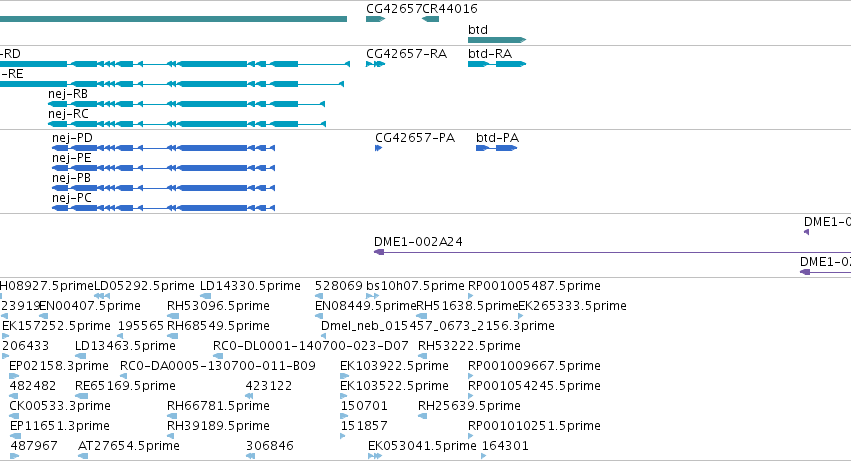Image resolution: width=851 pixels, height=461 pixels.
Task: Click EK265333.5prime EST label
Action: click(x=573, y=306)
